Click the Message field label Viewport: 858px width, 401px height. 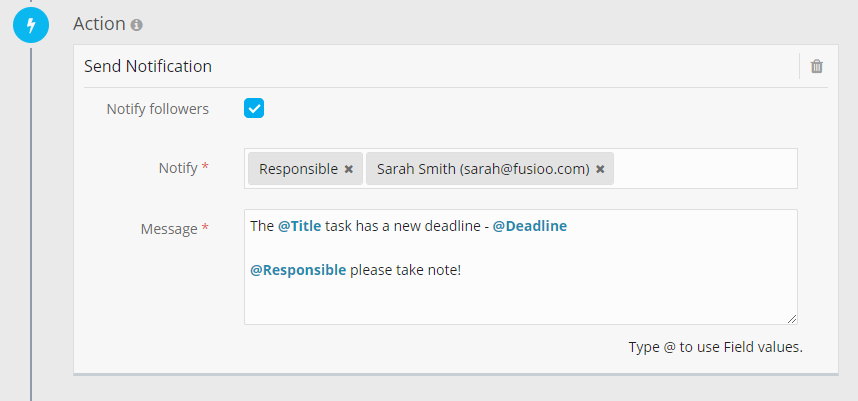(x=168, y=229)
